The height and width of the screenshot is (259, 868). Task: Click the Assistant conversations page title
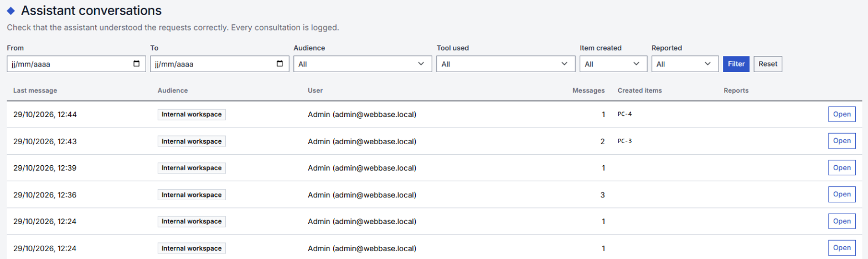click(x=91, y=10)
